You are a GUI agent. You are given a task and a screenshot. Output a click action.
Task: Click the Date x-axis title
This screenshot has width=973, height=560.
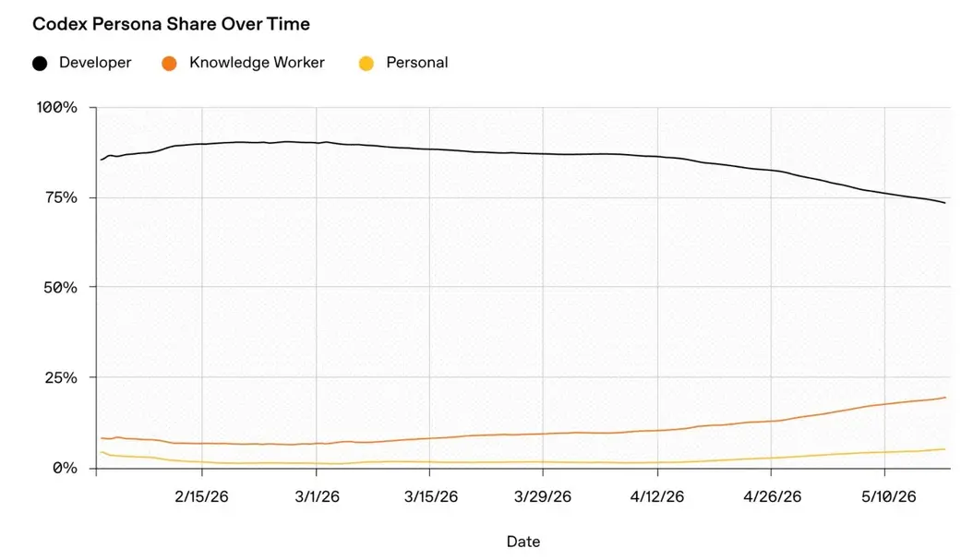(x=523, y=542)
